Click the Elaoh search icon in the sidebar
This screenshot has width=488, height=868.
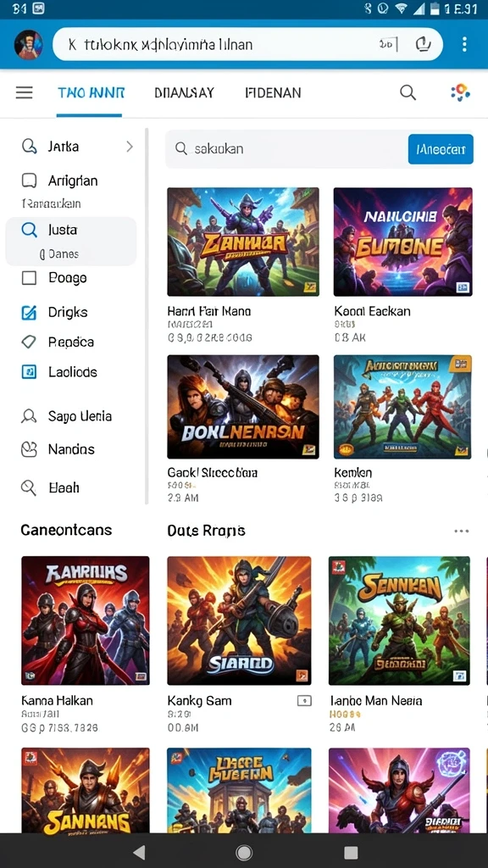click(x=29, y=487)
